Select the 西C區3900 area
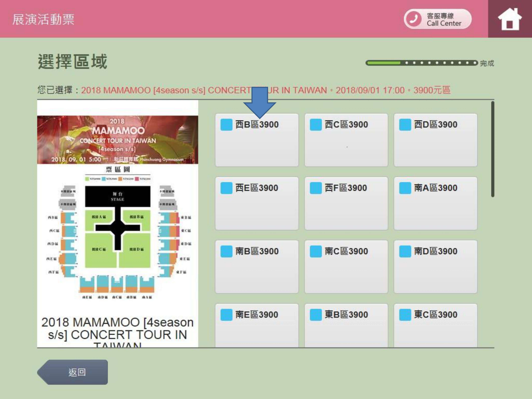Screen dimensions: 532x399 [x=346, y=140]
